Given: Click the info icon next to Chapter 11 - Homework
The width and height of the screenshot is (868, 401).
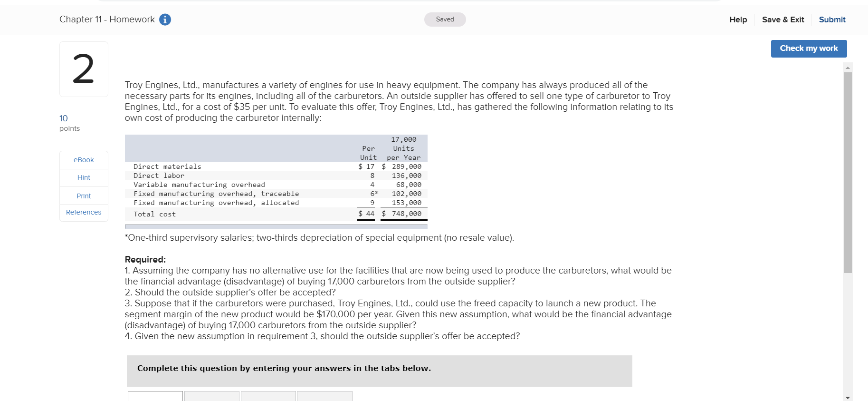Looking at the screenshot, I should (x=165, y=20).
